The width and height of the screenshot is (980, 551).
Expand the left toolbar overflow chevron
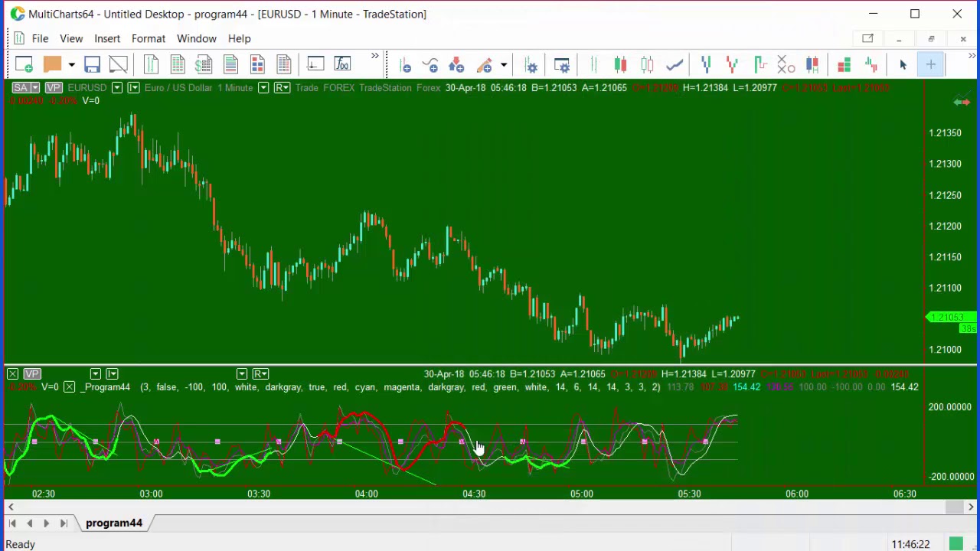click(374, 57)
